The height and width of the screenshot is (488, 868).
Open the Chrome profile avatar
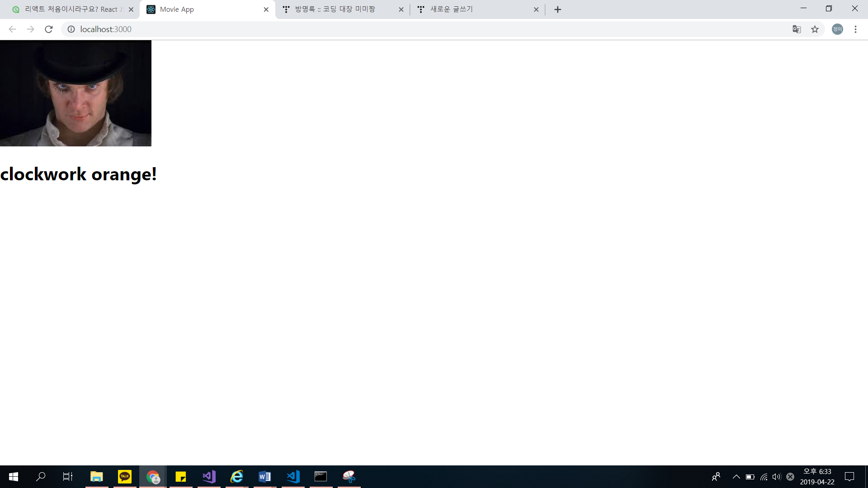(x=837, y=29)
